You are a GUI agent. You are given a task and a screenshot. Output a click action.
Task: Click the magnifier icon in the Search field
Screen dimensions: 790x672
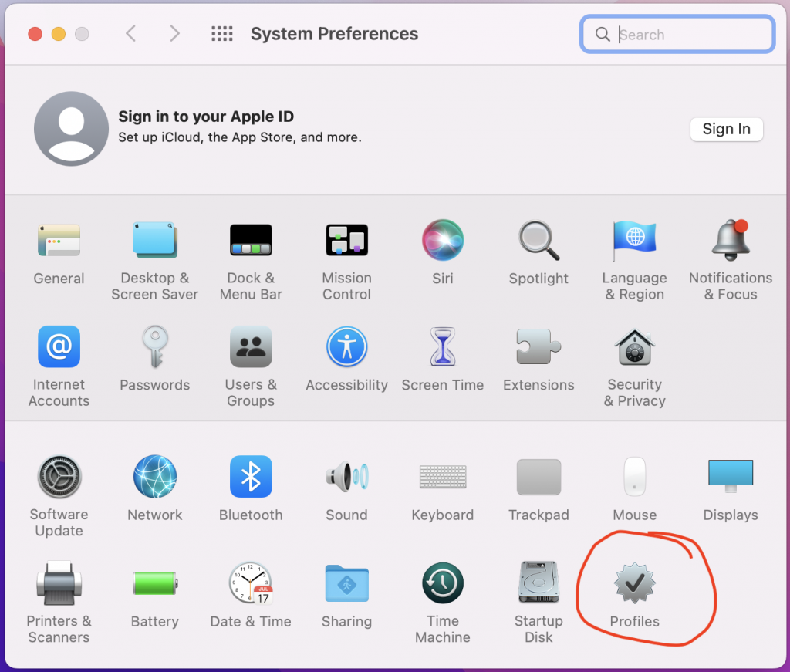(603, 34)
